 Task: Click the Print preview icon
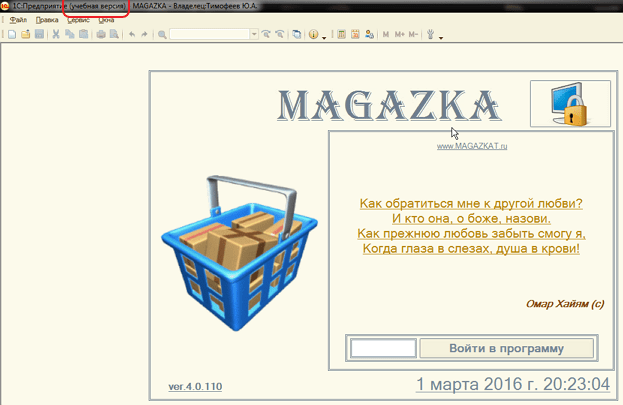[x=114, y=34]
